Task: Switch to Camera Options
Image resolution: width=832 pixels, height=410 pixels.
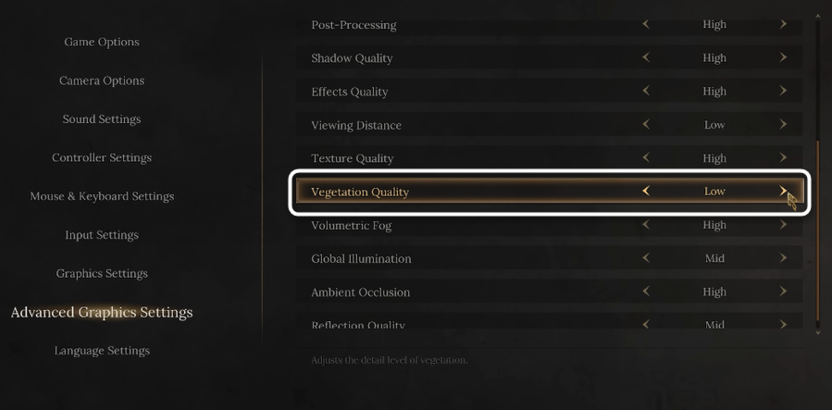Action: [x=102, y=81]
